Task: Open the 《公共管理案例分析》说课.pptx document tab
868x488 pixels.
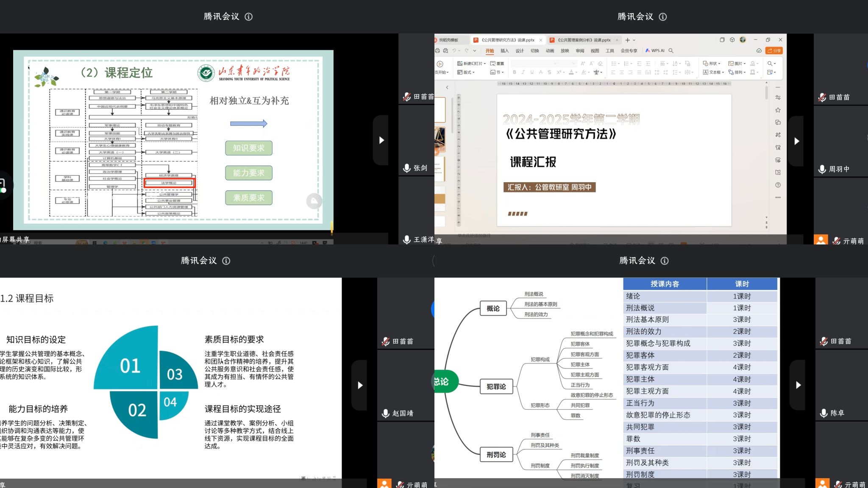Action: pos(584,40)
